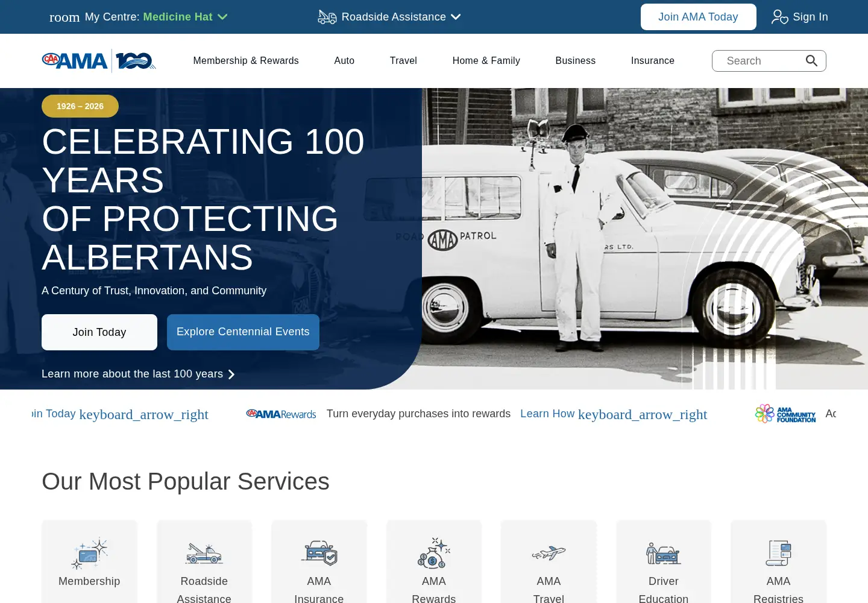
Task: Open the Membership & Rewards menu
Action: pyautogui.click(x=246, y=61)
